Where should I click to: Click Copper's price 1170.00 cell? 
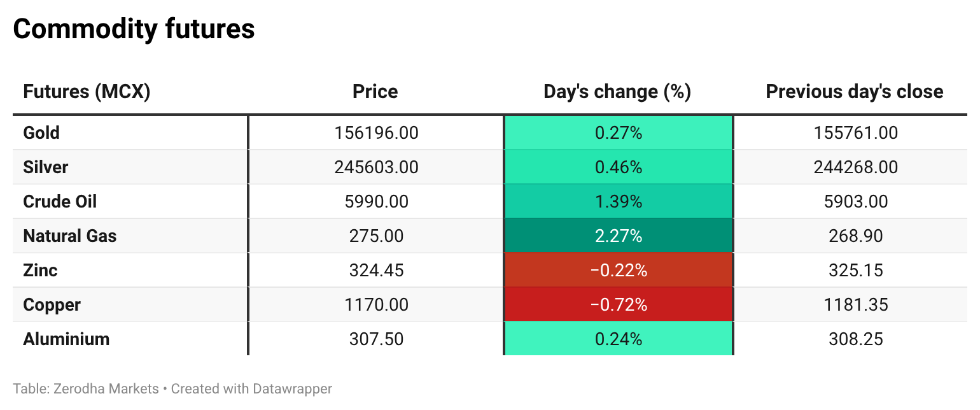click(x=376, y=305)
